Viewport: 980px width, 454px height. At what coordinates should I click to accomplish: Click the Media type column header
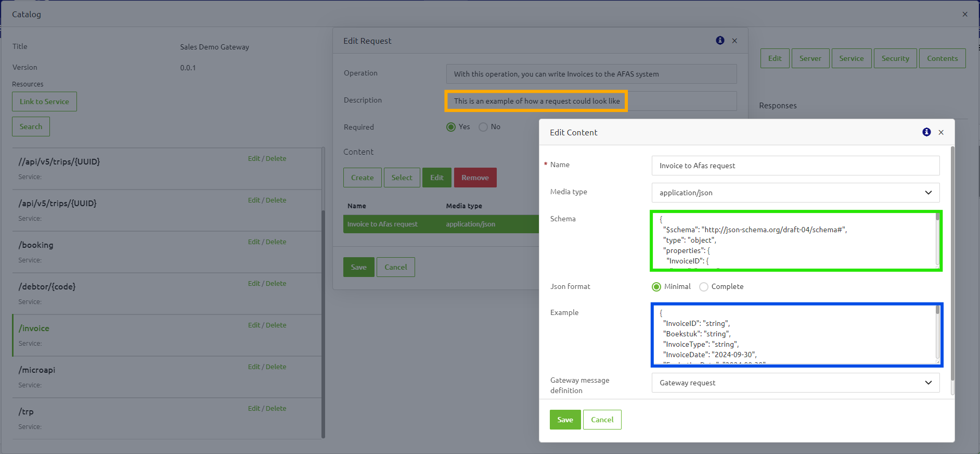click(x=464, y=206)
